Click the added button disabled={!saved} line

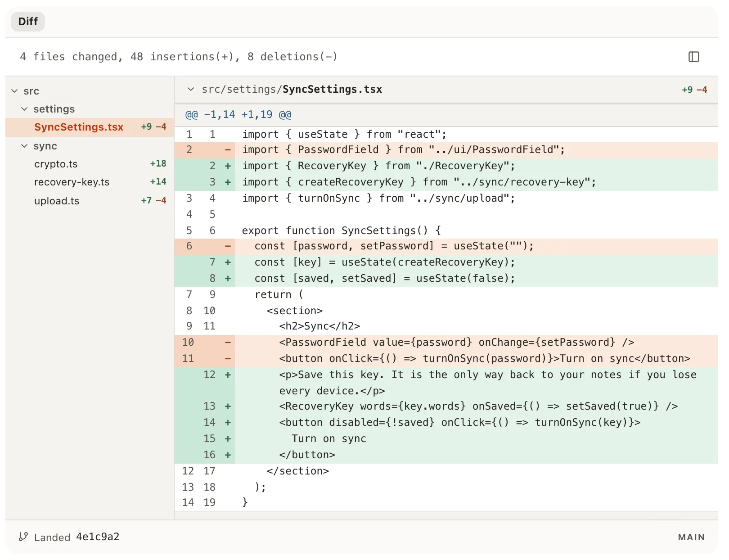[446, 422]
